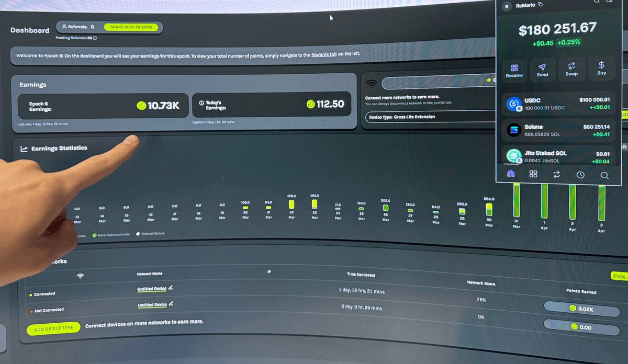Screen dimensions: 628x364
Task: Click the +0.25% change badge in wallet
Action: tap(569, 42)
